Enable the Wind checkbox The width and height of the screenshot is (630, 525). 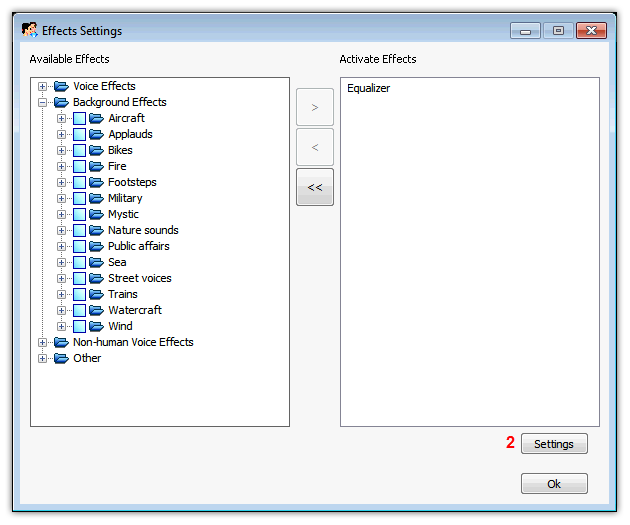tap(79, 326)
